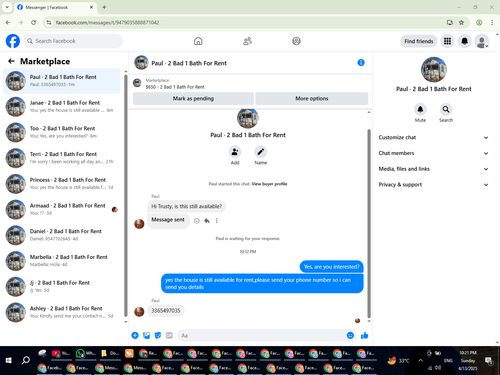
Task: Search in conversation magnifier icon
Action: point(446,109)
